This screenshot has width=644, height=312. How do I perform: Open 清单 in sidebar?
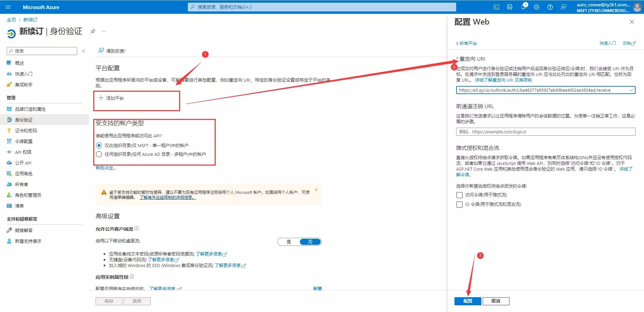point(19,206)
